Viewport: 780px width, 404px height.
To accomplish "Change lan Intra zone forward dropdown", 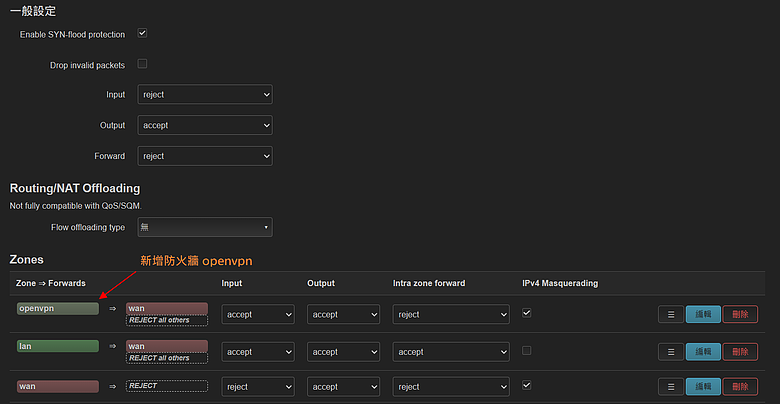I will (451, 352).
